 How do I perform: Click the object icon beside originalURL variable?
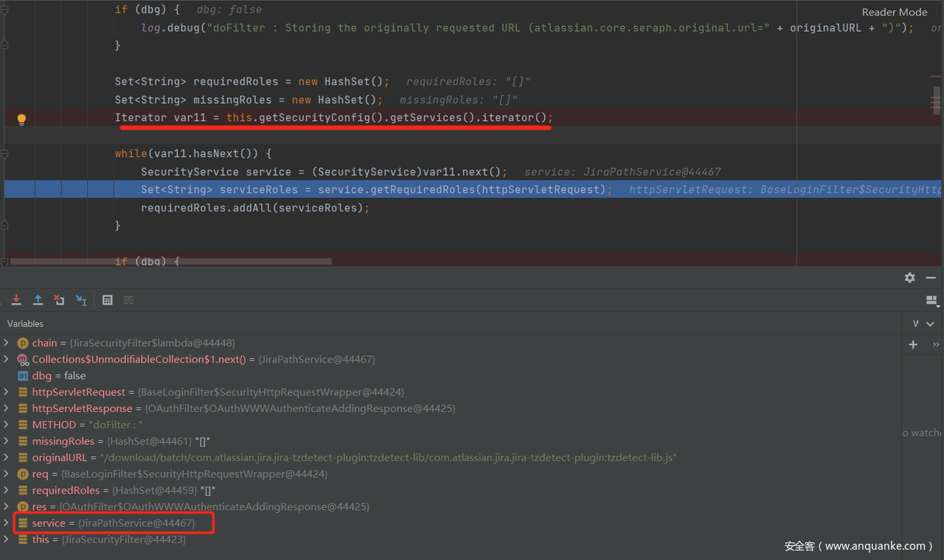click(x=23, y=458)
